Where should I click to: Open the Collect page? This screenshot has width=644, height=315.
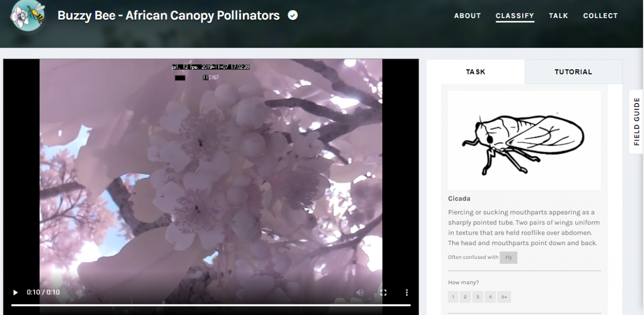pyautogui.click(x=600, y=16)
